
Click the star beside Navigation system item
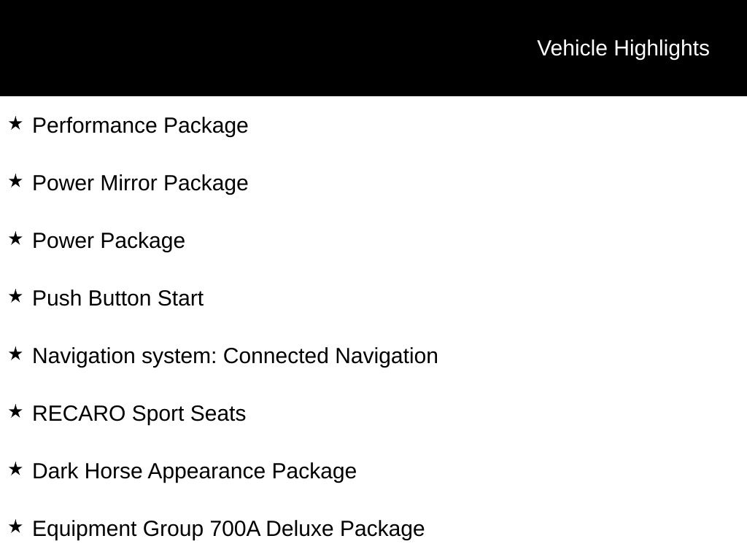point(15,354)
